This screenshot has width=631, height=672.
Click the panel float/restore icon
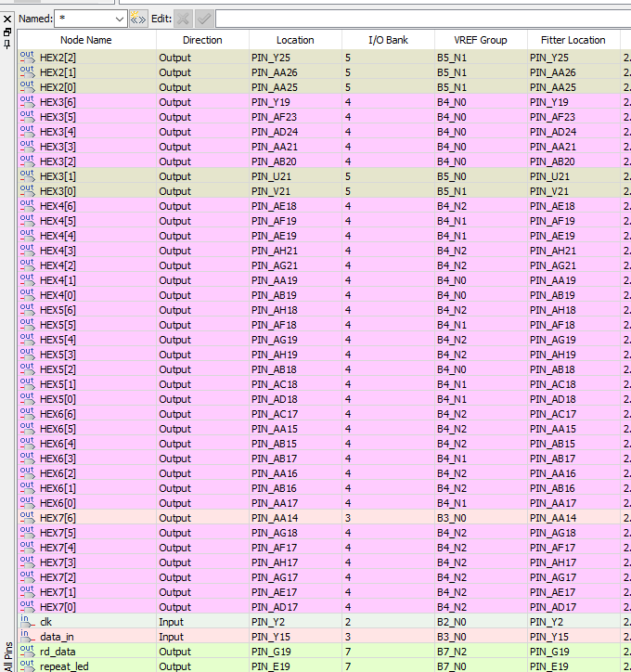[x=7, y=32]
